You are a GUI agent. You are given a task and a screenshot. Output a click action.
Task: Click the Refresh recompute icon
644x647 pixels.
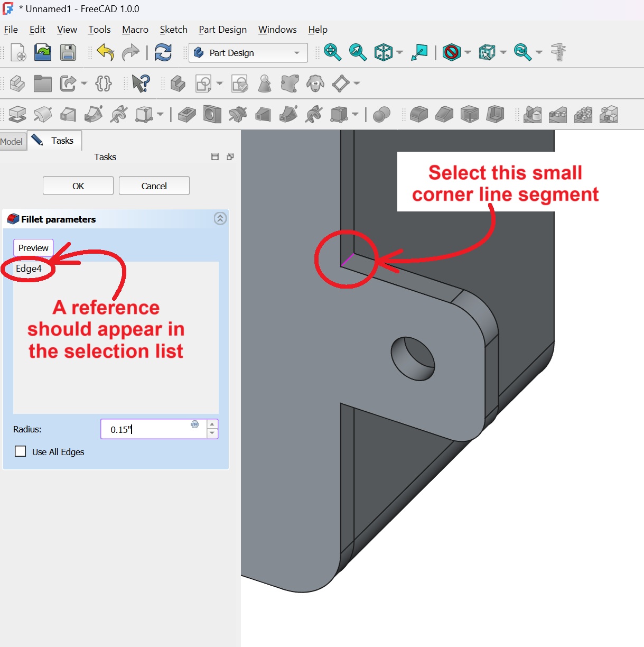(x=163, y=53)
